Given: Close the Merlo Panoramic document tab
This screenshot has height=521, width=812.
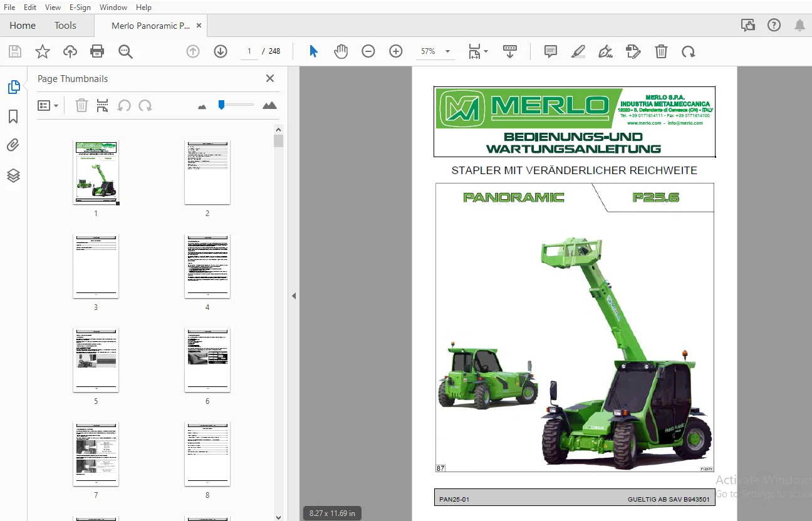Looking at the screenshot, I should coord(199,26).
